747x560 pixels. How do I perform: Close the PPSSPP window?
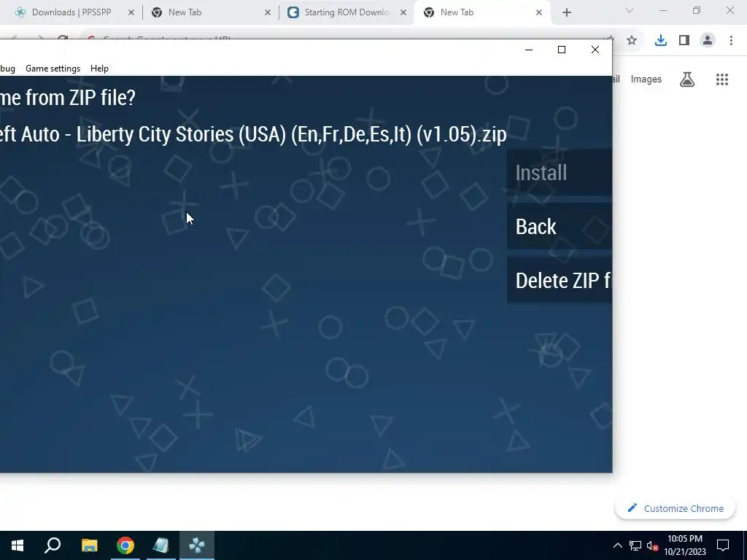(x=595, y=50)
